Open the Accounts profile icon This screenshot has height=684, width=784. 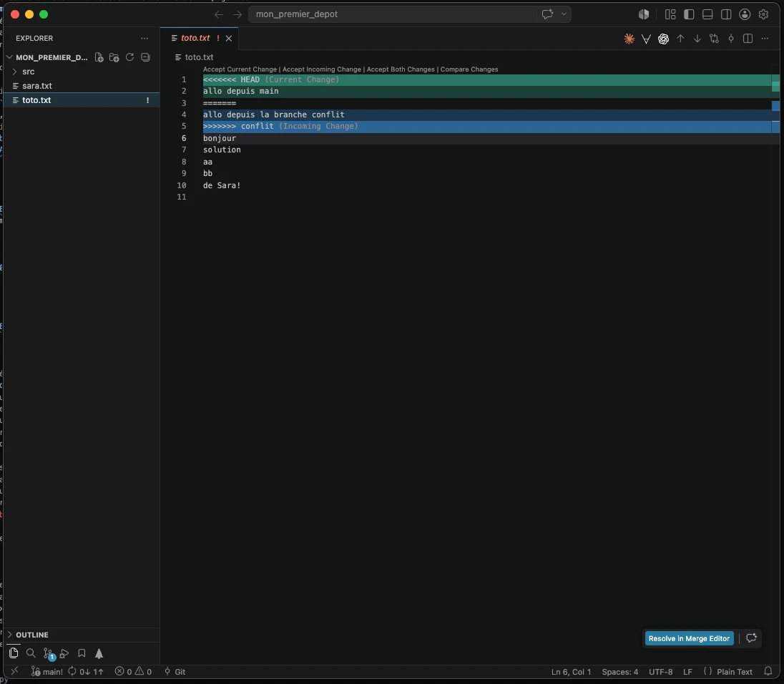pos(745,14)
